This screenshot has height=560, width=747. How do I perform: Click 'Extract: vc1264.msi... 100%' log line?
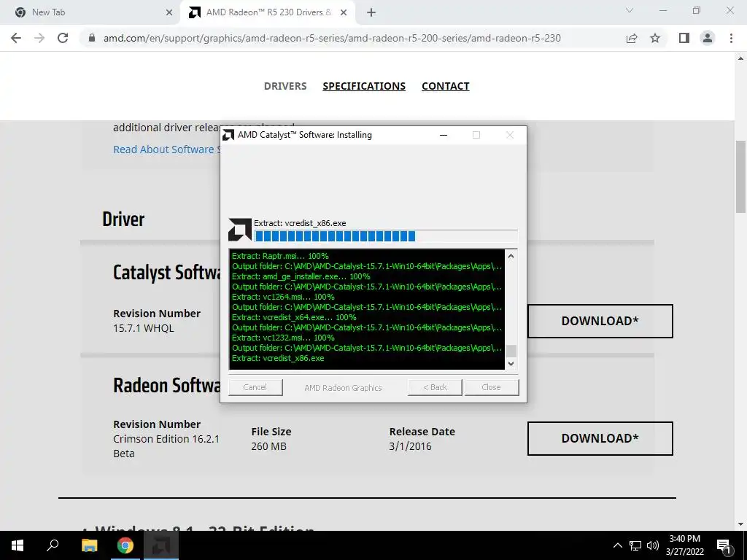[283, 297]
